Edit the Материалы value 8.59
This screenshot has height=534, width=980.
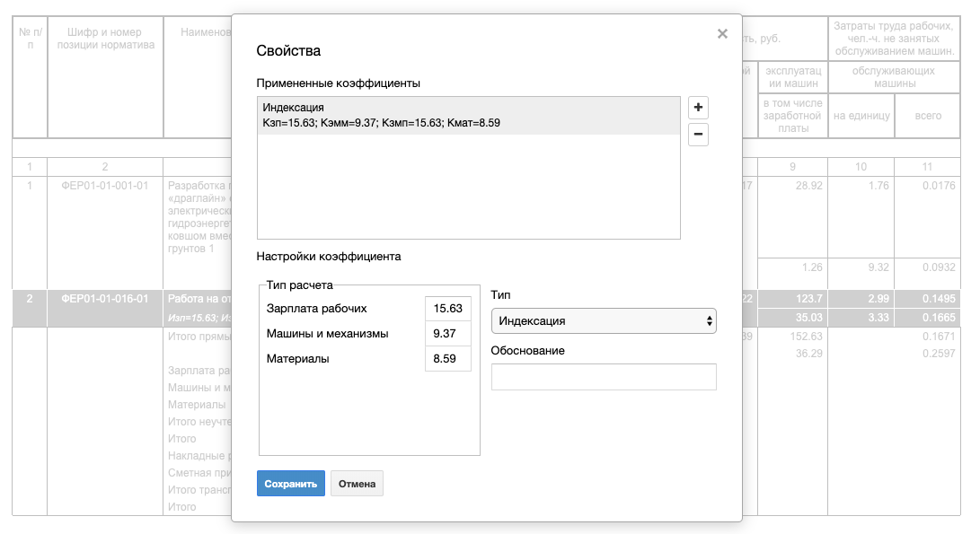pos(447,359)
